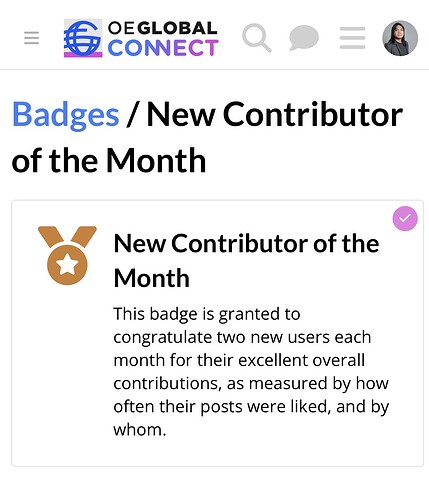Click the purple checkmark circle on the card
429x500 pixels.
click(405, 218)
